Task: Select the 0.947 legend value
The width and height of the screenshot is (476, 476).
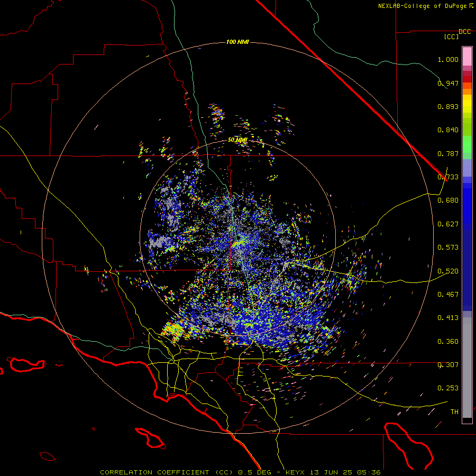Action: click(448, 83)
